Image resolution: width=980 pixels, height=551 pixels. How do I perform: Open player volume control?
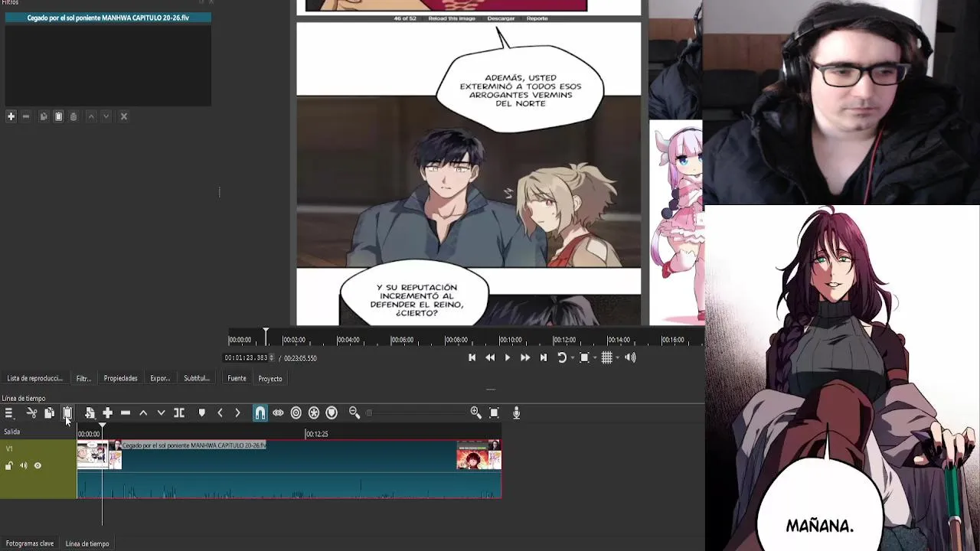point(630,357)
